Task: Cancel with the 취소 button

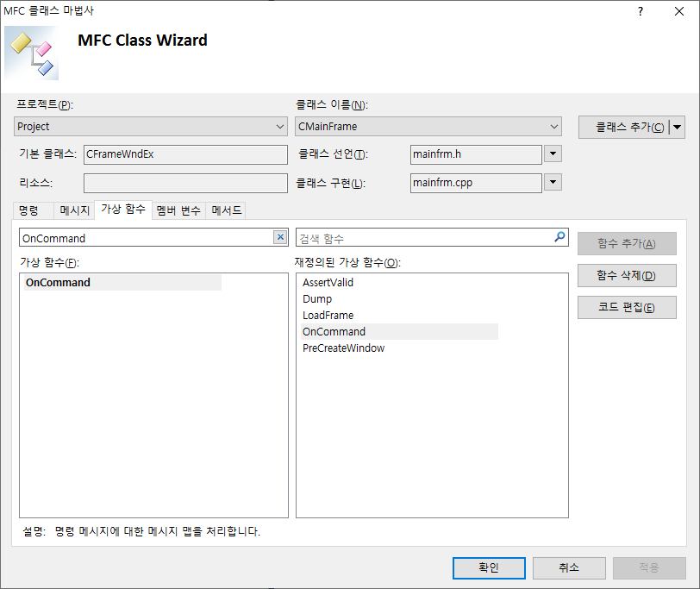Action: [x=569, y=567]
